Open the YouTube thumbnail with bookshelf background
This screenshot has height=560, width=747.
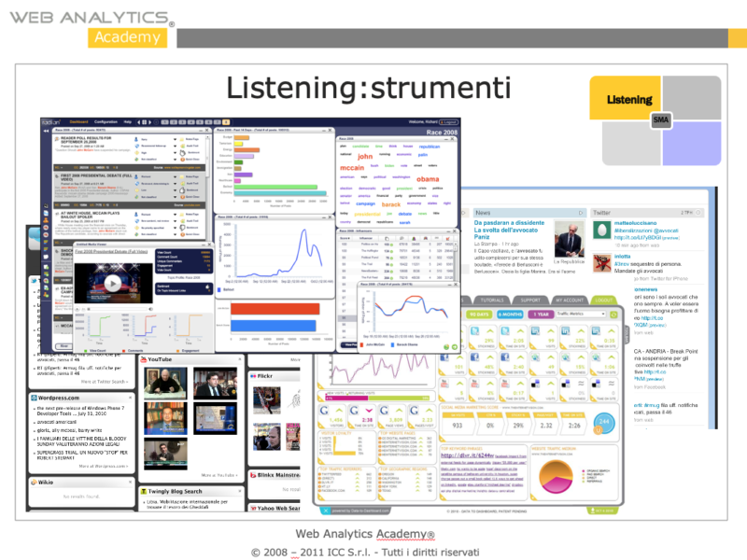pyautogui.click(x=165, y=418)
